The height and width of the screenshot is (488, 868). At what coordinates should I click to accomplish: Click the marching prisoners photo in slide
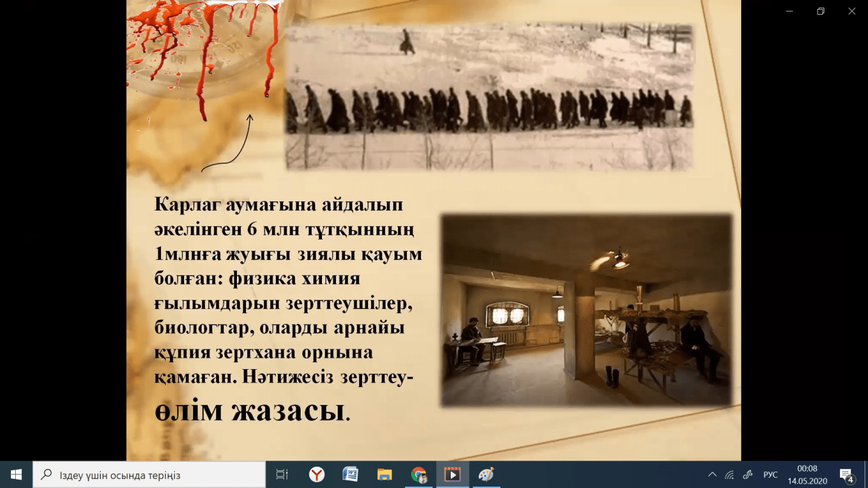(488, 97)
